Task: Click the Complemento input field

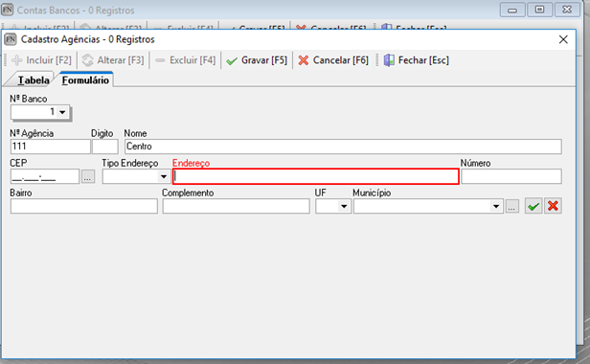Action: click(236, 206)
